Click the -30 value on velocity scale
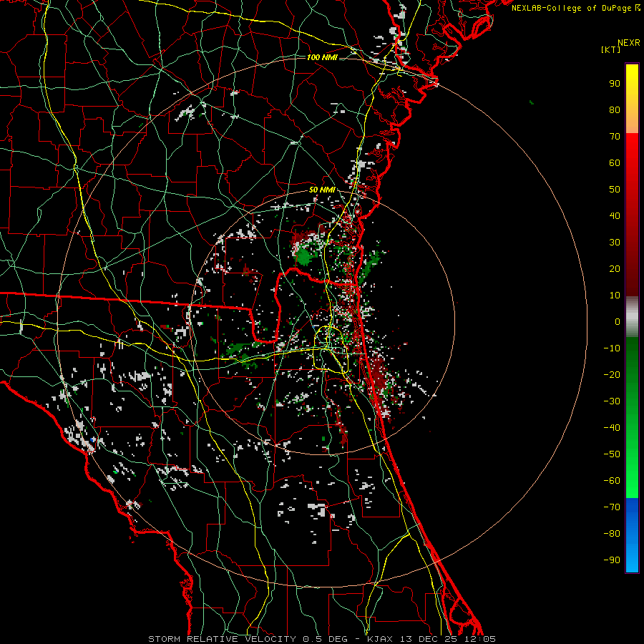The height and width of the screenshot is (644, 644). [612, 401]
